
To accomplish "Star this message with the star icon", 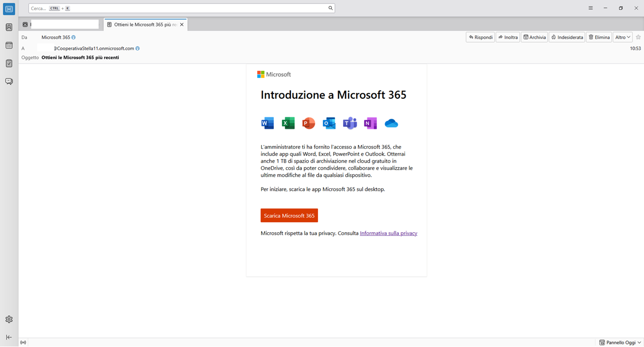I will pyautogui.click(x=638, y=37).
